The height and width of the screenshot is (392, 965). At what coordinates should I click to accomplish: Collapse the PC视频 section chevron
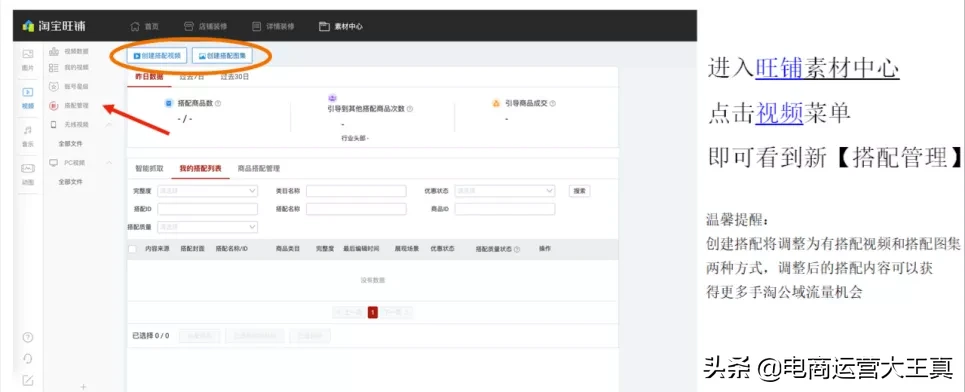point(109,163)
